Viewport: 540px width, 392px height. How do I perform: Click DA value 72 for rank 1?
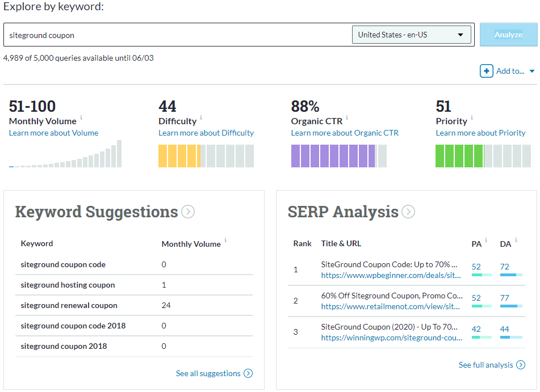(x=505, y=267)
